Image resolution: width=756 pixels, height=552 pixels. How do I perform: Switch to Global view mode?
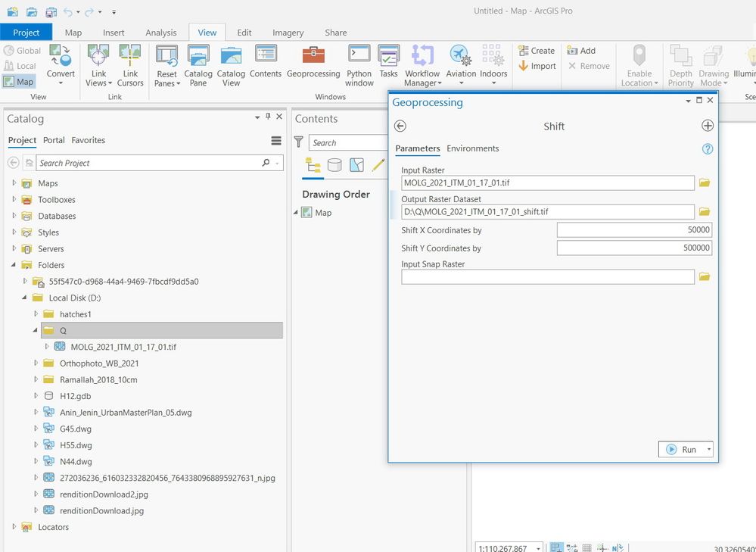click(22, 51)
